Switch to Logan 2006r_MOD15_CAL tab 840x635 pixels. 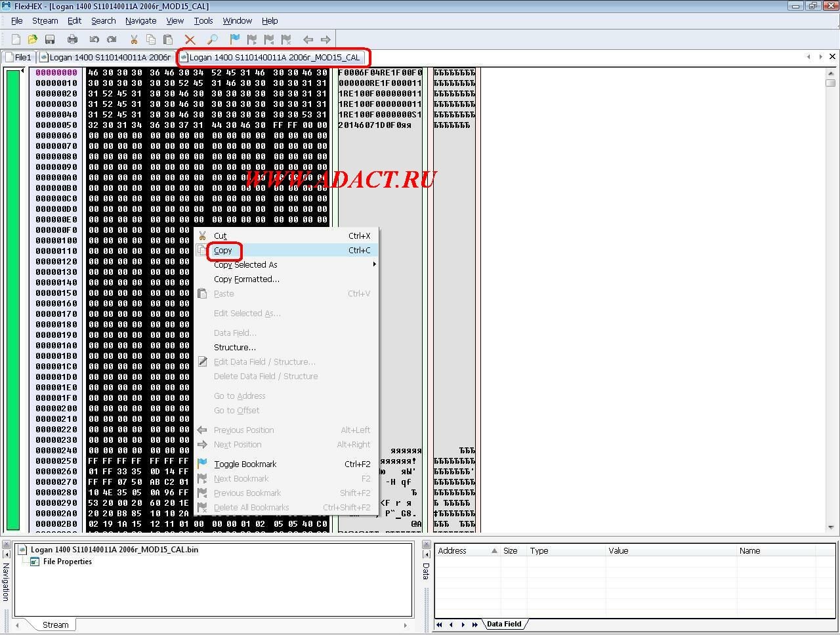pyautogui.click(x=270, y=57)
